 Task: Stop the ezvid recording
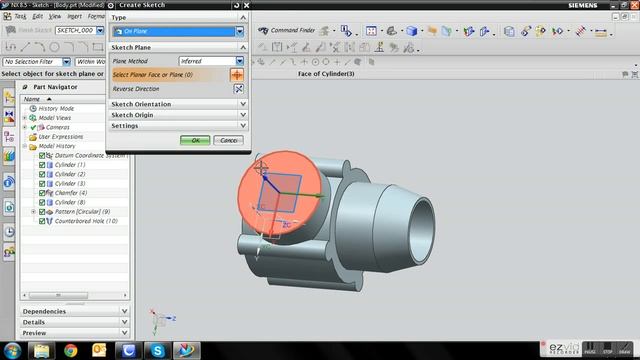pos(607,348)
